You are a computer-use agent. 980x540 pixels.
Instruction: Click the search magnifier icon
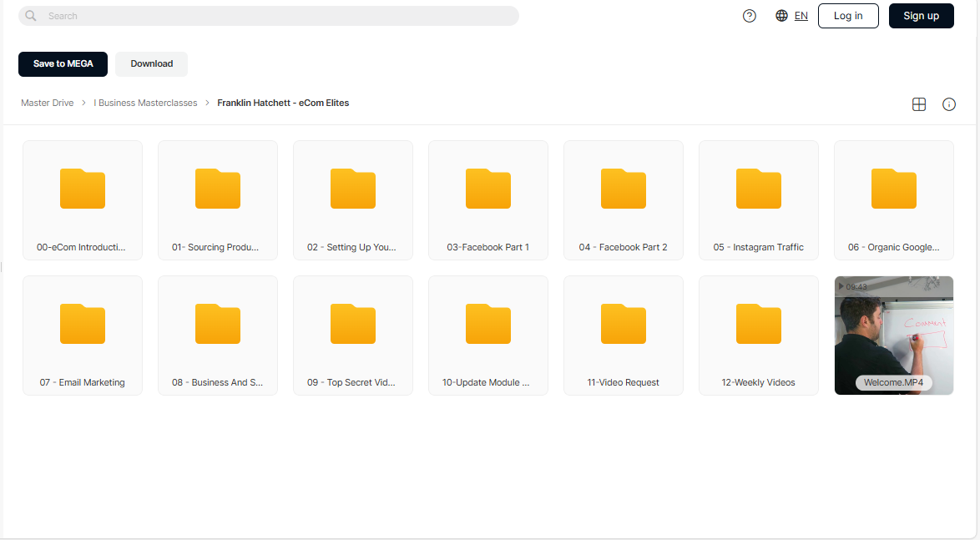[31, 16]
